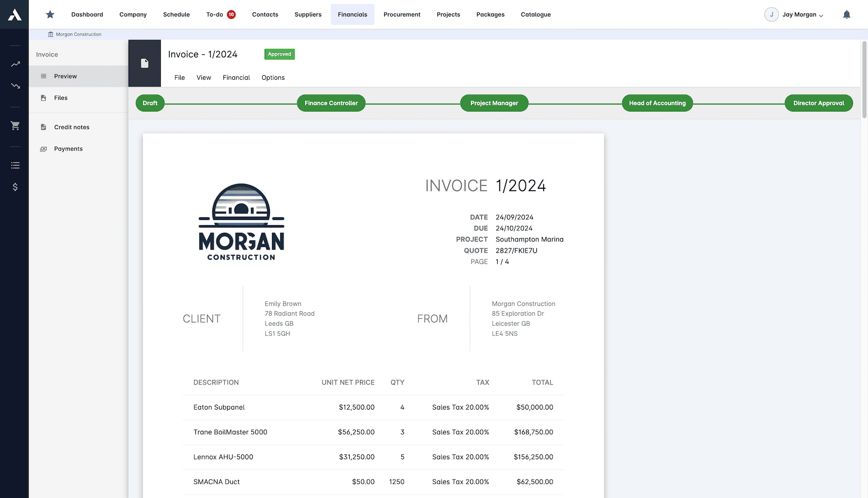Open the To-do menu with the red badge
Viewport: 868px width, 498px height.
(221, 15)
